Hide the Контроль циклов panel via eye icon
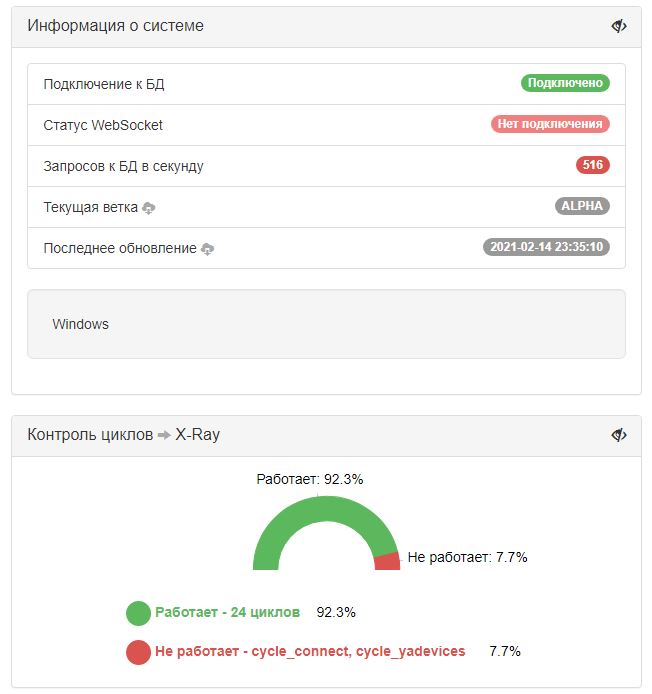652x694 pixels. 619,435
